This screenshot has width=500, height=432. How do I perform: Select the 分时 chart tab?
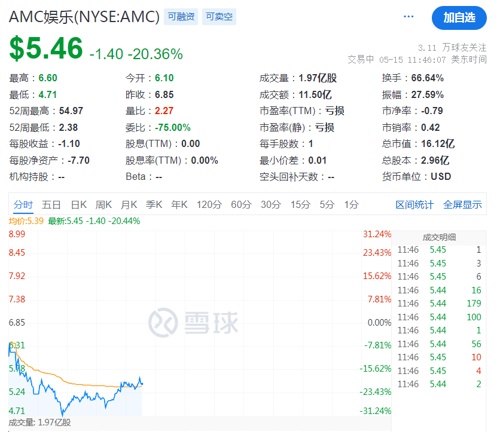click(23, 204)
